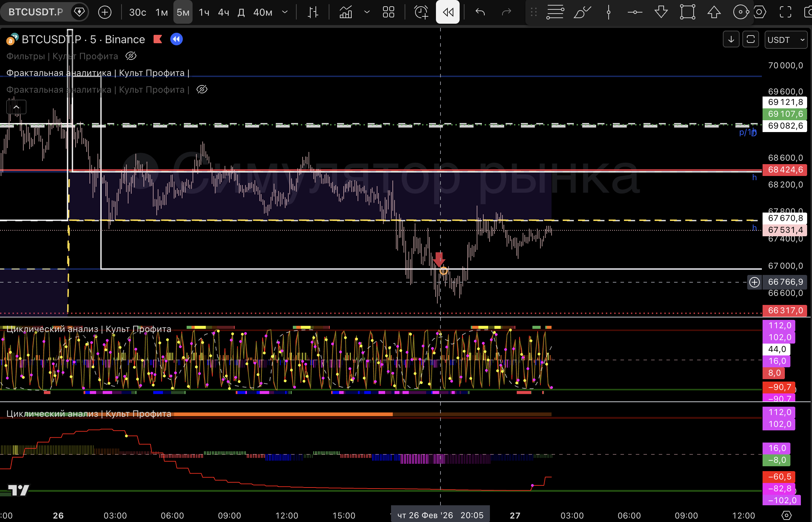This screenshot has height=522, width=812.
Task: Select the rectangle shape drawing tool
Action: point(687,13)
